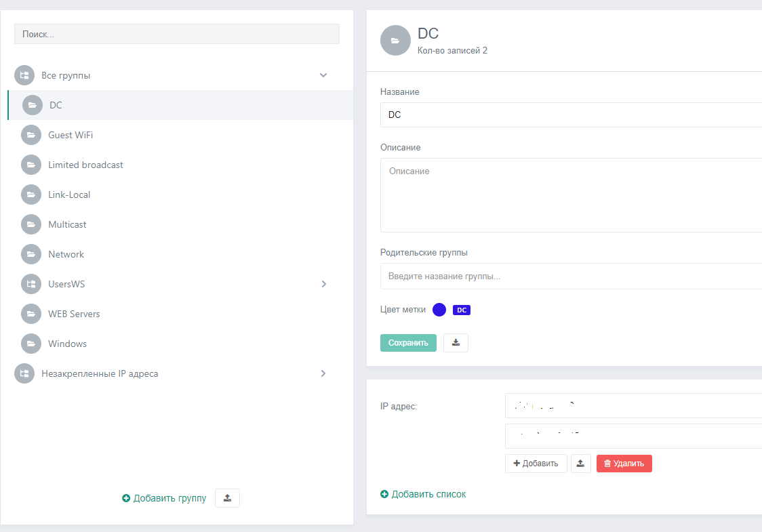762x532 pixels.
Task: Click the Родительские группы input field
Action: [x=569, y=277]
